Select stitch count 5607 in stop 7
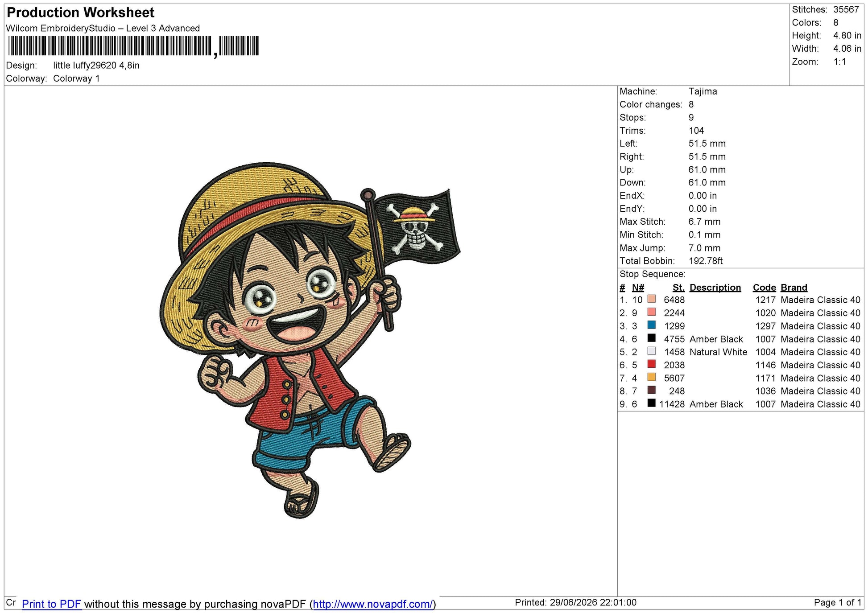This screenshot has width=868, height=613. [674, 378]
